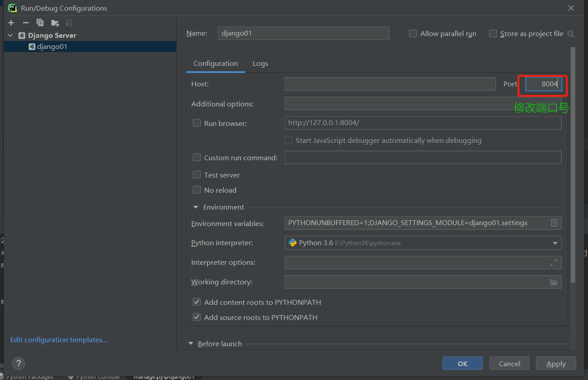Browse for working directory folder

point(554,282)
